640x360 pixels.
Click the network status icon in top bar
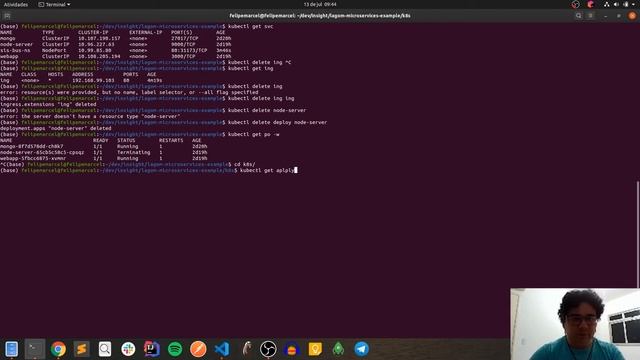coord(607,4)
